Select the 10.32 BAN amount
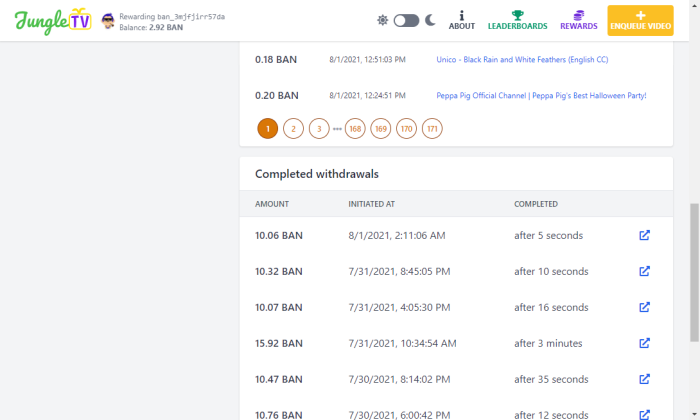This screenshot has height=420, width=700. 279,271
